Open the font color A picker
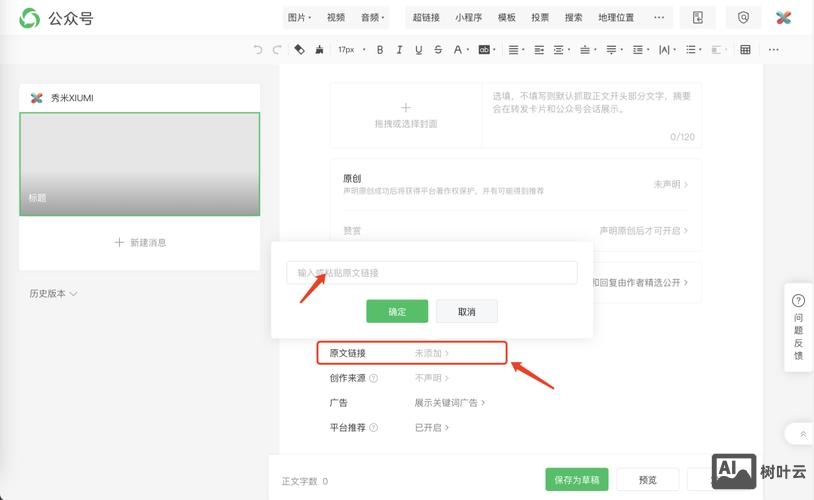The image size is (814, 500). tap(460, 50)
